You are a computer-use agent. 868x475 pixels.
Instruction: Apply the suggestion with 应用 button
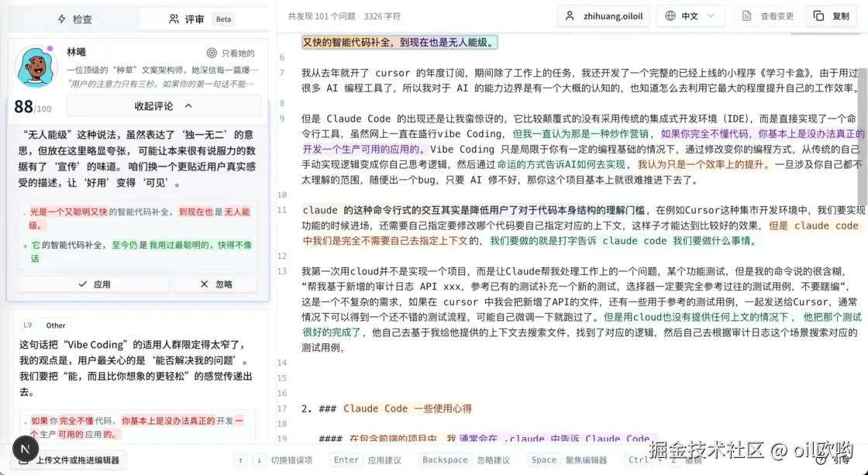[94, 284]
